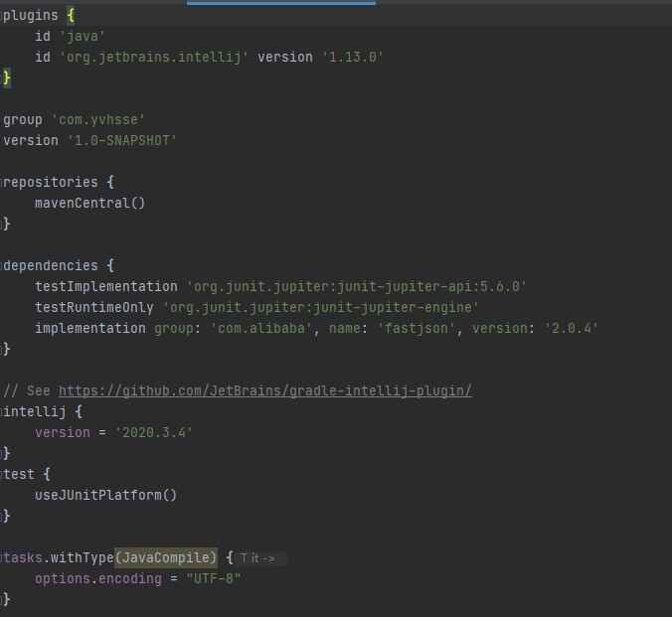Open the gradle-intellij-plugin GitHub link

[265, 390]
